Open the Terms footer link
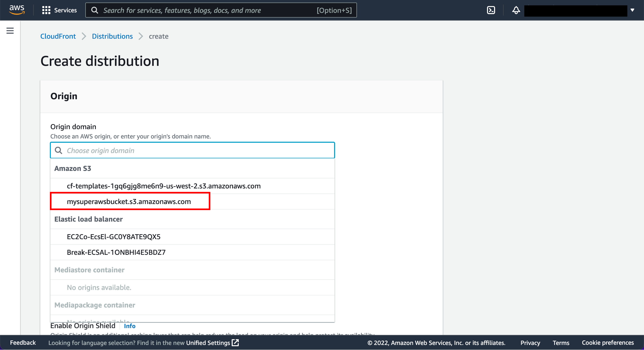 pyautogui.click(x=561, y=343)
